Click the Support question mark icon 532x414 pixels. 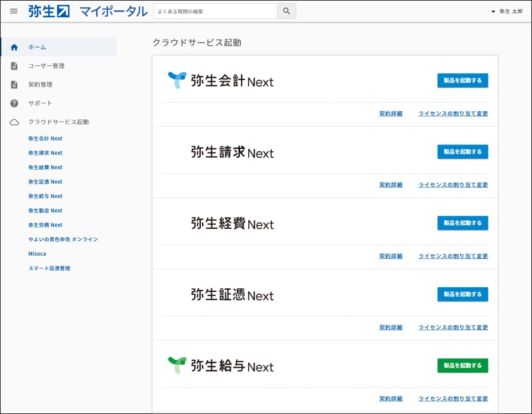14,103
